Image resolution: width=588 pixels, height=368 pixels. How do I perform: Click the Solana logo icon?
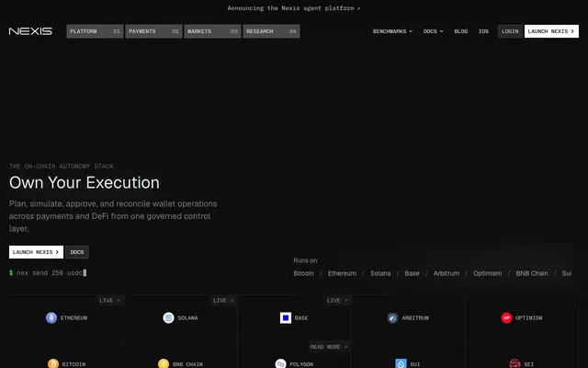point(168,317)
